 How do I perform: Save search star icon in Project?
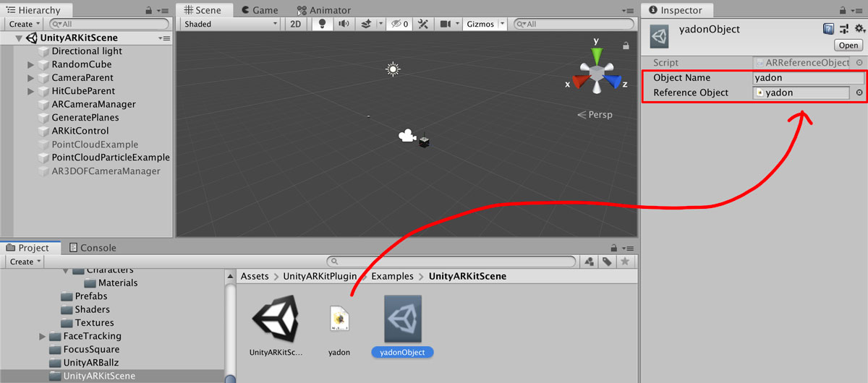tap(625, 262)
